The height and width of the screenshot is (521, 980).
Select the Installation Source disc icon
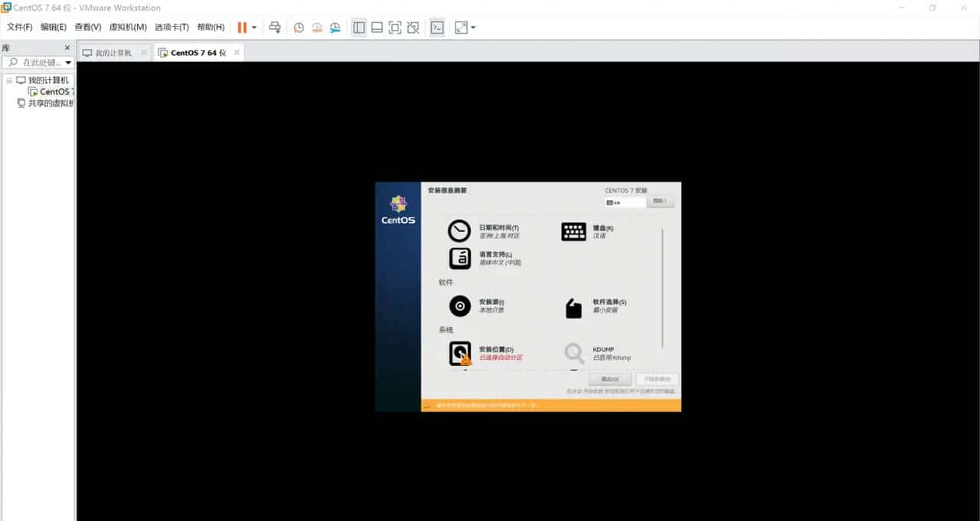click(459, 306)
